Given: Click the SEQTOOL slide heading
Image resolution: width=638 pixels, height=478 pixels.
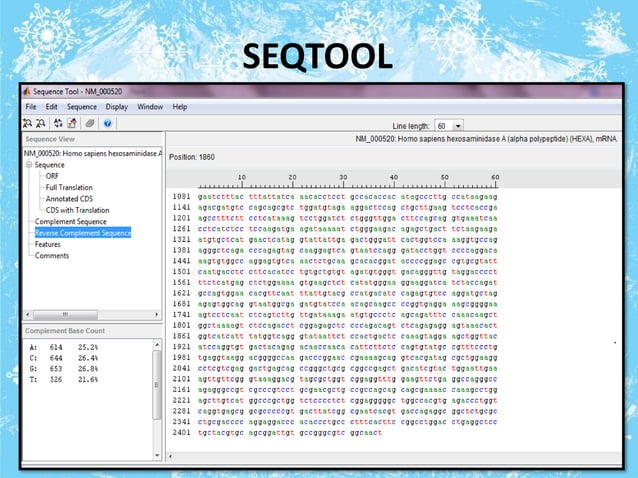Looking at the screenshot, I should tap(318, 56).
